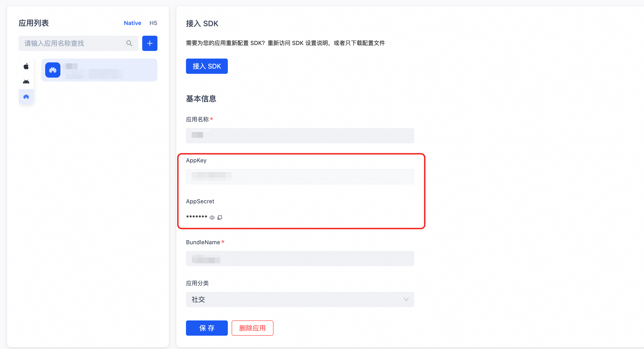The height and width of the screenshot is (349, 644).
Task: Switch to the Native tab
Action: click(132, 23)
